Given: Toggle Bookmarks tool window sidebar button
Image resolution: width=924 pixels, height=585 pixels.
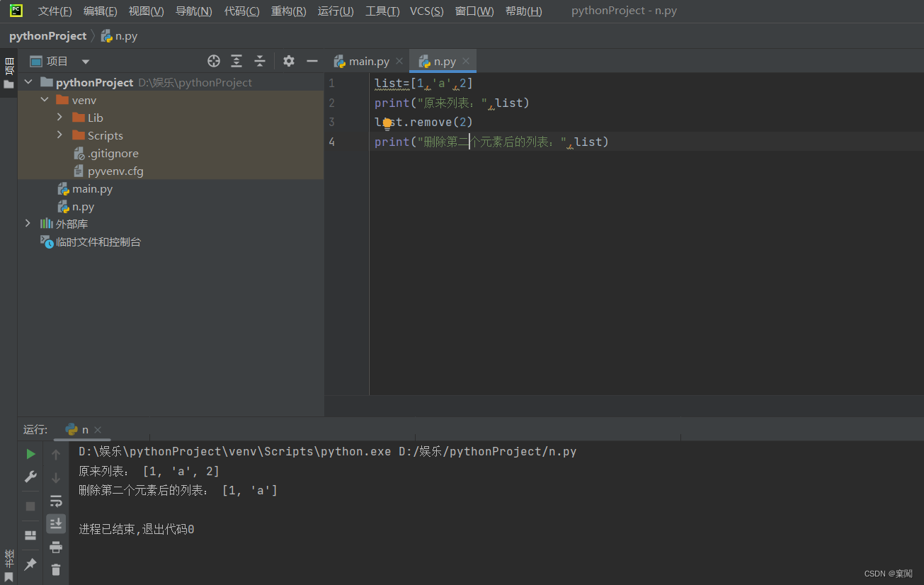Looking at the screenshot, I should click(x=8, y=565).
